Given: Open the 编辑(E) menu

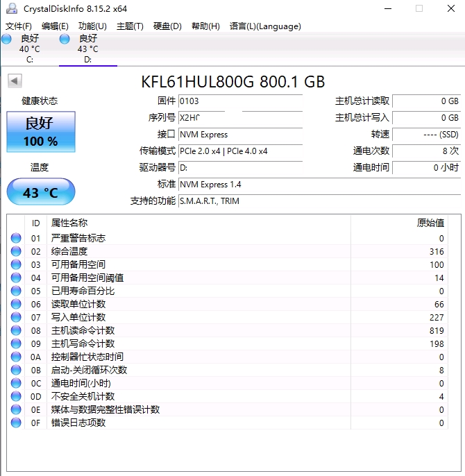Looking at the screenshot, I should (55, 26).
